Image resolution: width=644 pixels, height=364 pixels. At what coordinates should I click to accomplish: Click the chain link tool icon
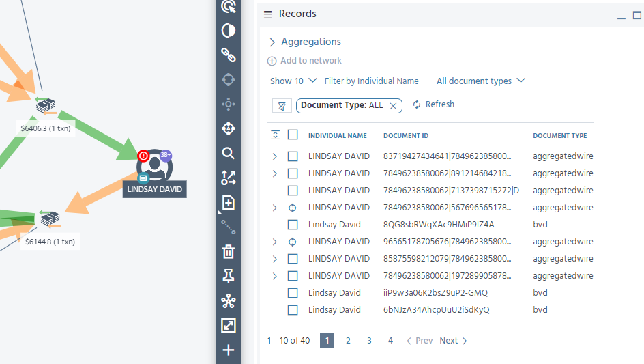pos(229,55)
